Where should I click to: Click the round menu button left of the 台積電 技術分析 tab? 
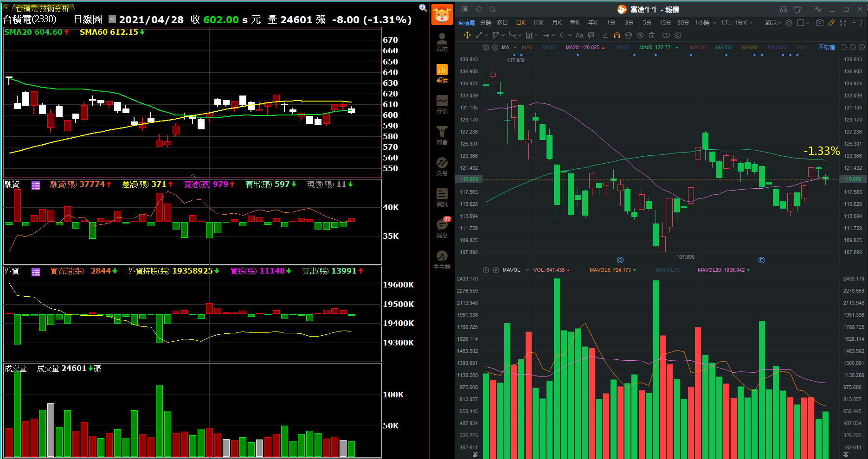[x=6, y=7]
